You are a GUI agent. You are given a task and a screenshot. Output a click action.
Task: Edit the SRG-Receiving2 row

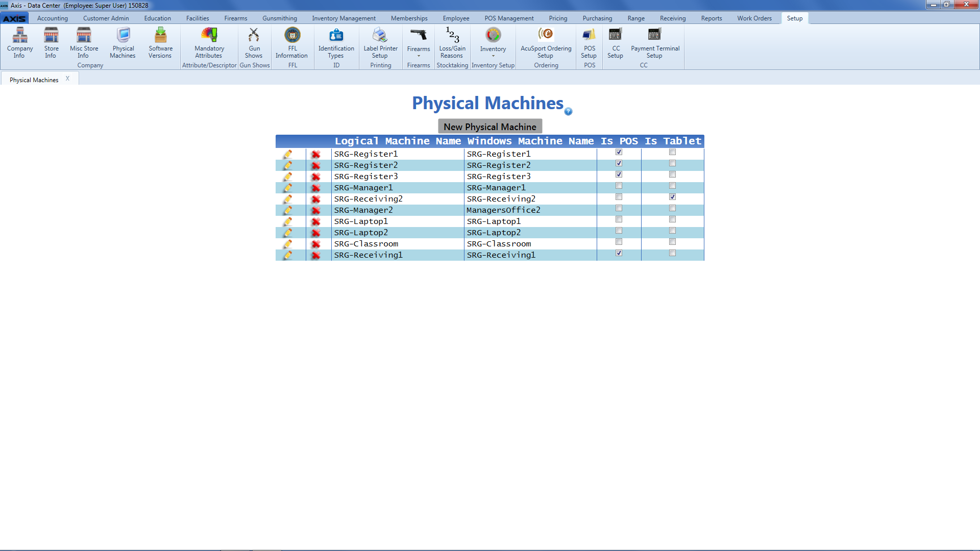(288, 199)
